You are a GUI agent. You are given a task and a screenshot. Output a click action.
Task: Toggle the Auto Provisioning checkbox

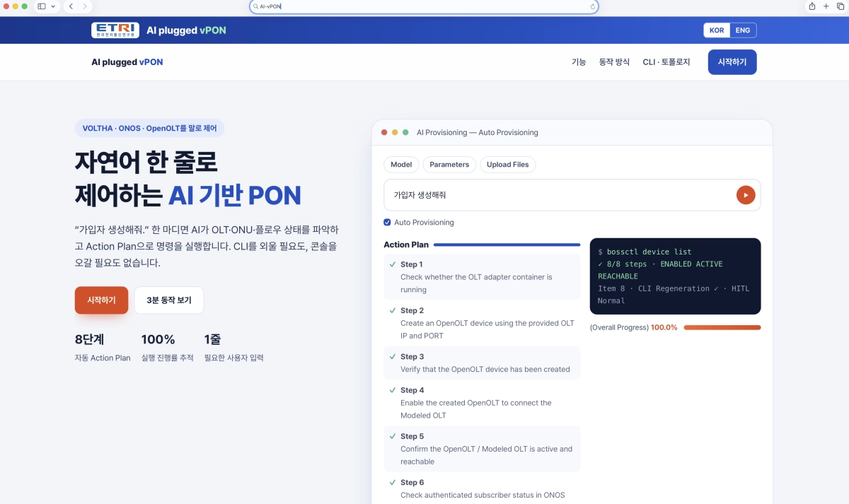pyautogui.click(x=387, y=223)
